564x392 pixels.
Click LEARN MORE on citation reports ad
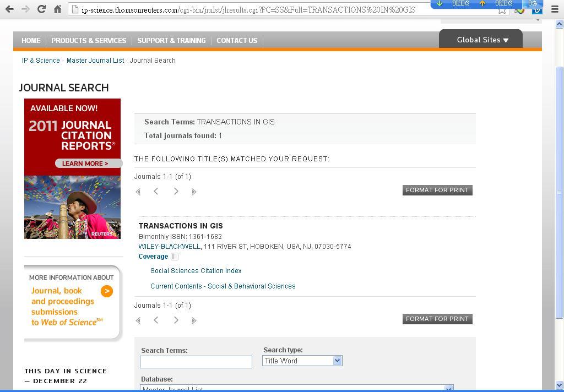pyautogui.click(x=89, y=164)
